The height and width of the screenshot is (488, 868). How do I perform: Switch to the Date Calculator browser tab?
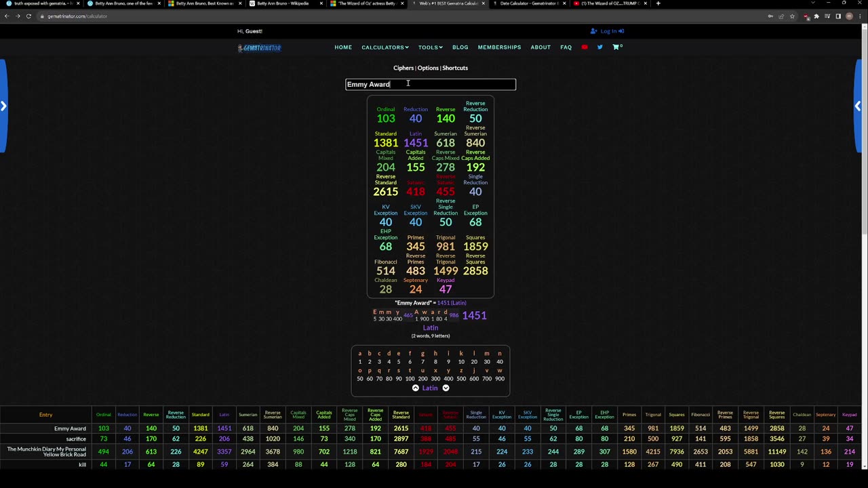[530, 3]
